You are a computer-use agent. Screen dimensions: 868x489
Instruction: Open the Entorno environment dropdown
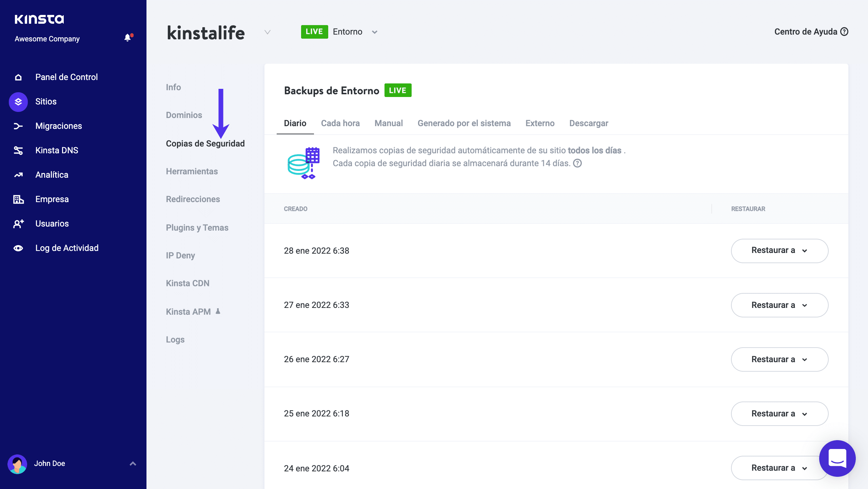tap(375, 32)
